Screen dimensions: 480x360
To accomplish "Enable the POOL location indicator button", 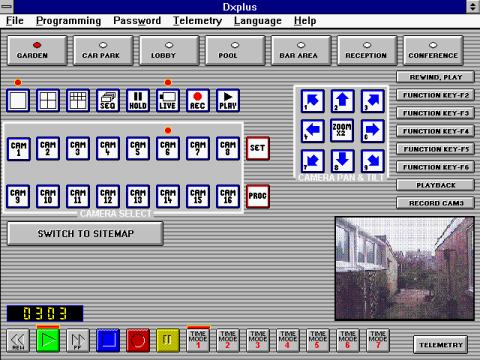I will click(235, 50).
